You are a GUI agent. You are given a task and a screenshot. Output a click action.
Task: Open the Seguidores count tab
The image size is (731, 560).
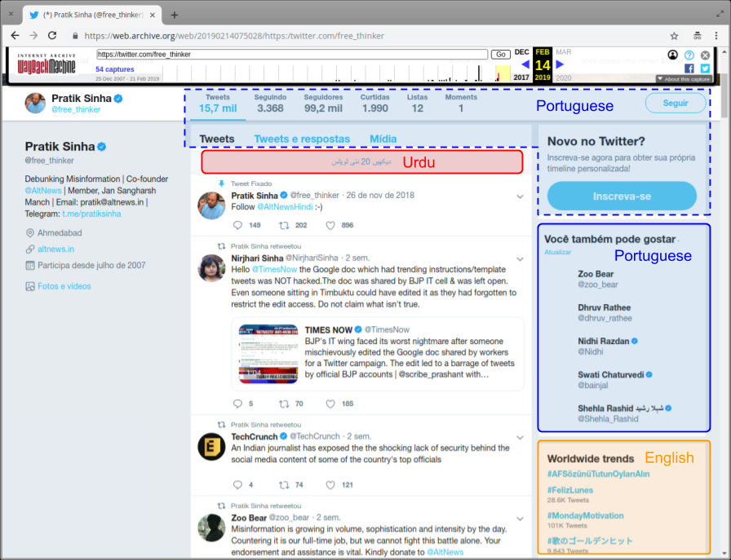coord(323,104)
